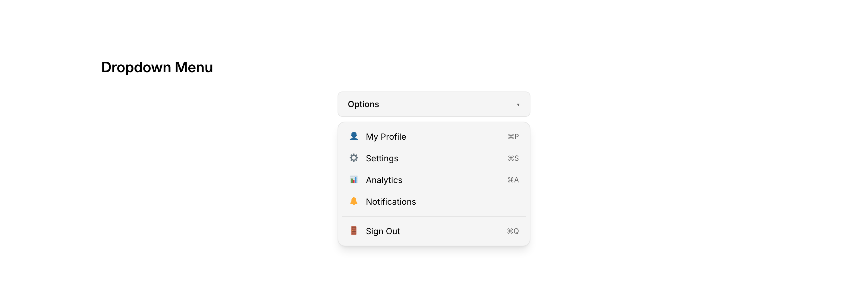Screen dimensions: 868x304
Task: Open Notifications from the dropdown list
Action: click(x=391, y=202)
